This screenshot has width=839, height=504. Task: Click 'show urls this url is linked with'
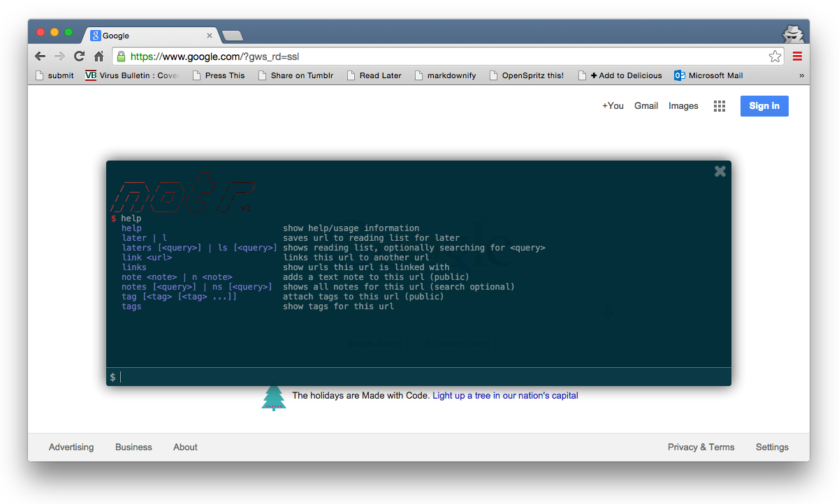(x=367, y=267)
